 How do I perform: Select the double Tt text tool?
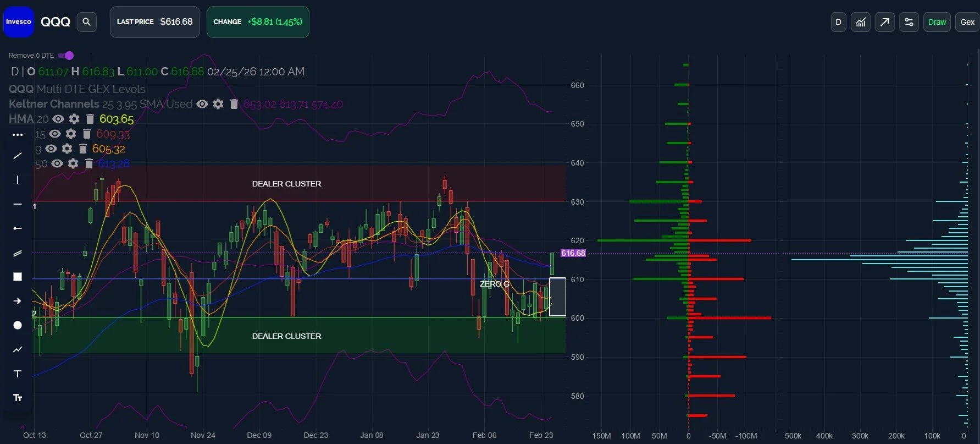(x=18, y=398)
